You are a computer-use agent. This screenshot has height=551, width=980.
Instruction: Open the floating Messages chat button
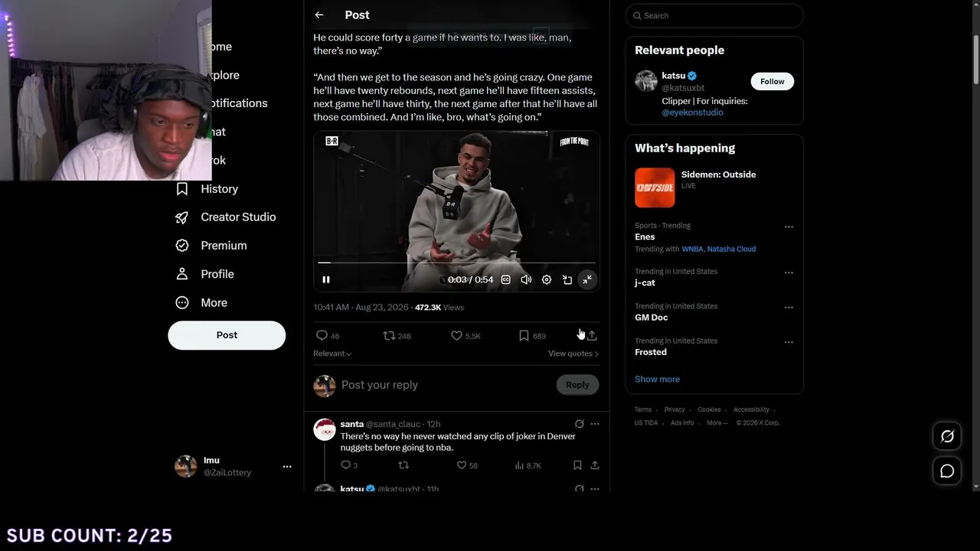(x=947, y=471)
